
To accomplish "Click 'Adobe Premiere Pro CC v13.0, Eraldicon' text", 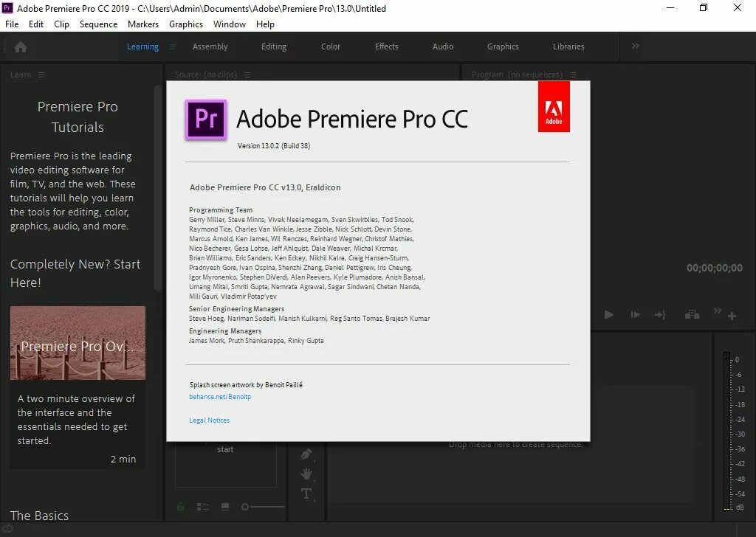I will pyautogui.click(x=265, y=187).
